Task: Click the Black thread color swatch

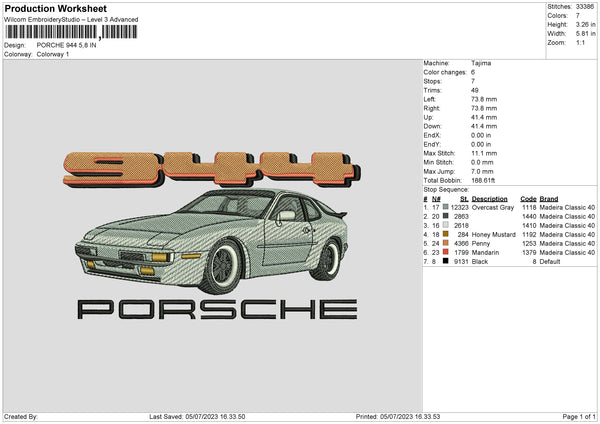Action: tap(444, 261)
